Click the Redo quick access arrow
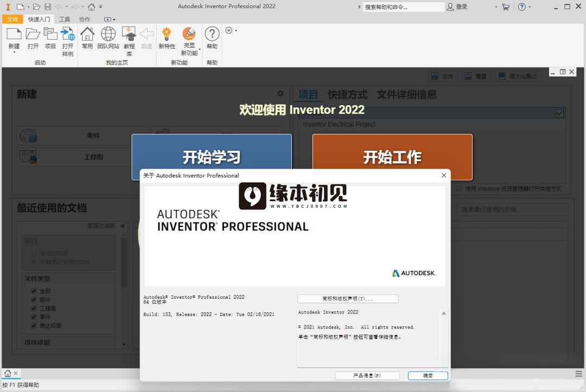This screenshot has height=392, width=586. (75, 7)
